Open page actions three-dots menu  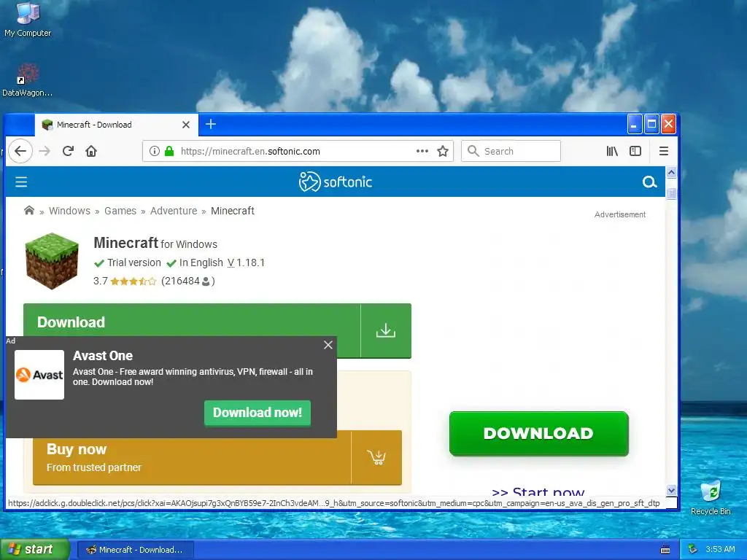(x=422, y=151)
